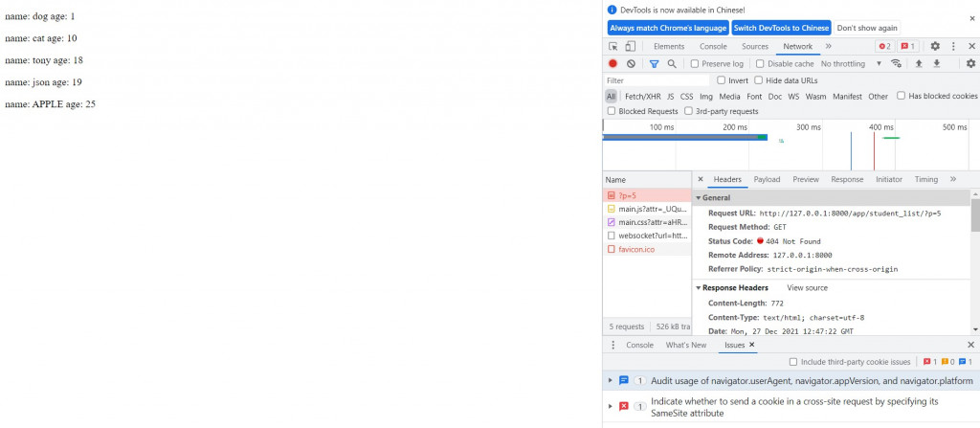Open the Response tab

pyautogui.click(x=847, y=179)
